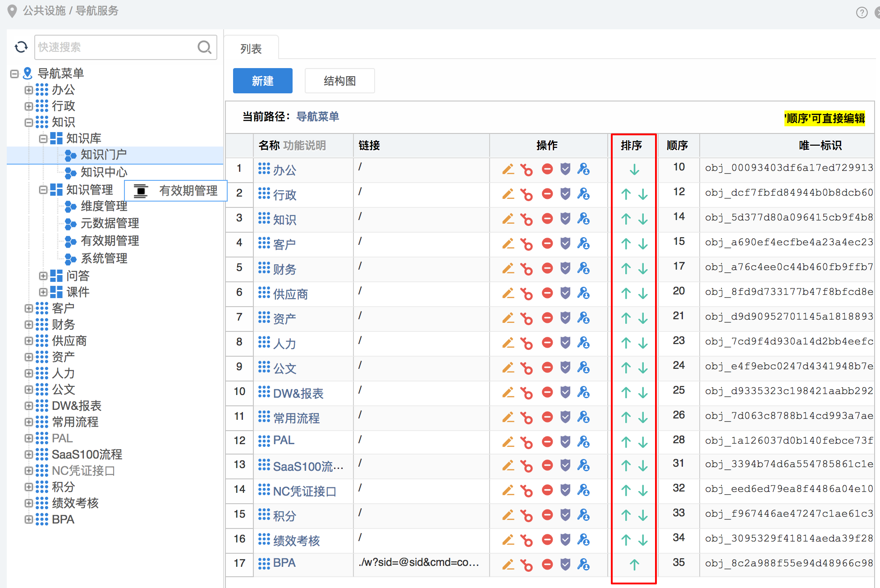Open the 结构图 view button

pos(339,81)
